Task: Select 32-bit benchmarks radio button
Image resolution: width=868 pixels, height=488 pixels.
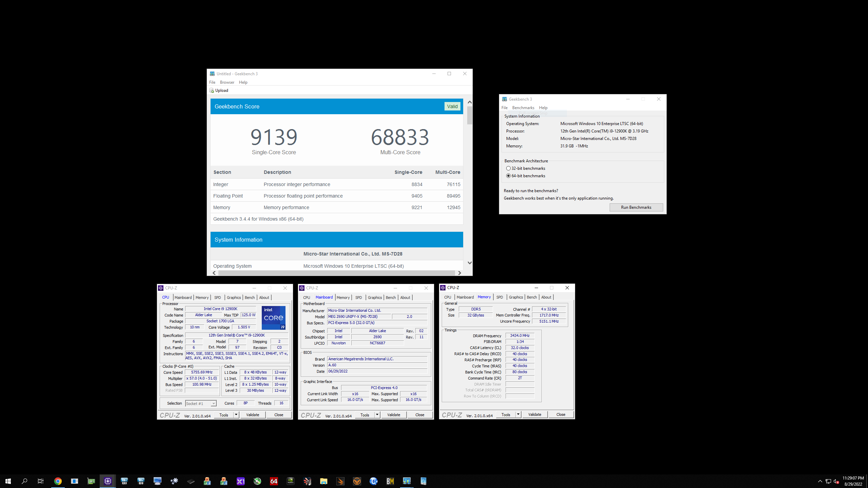Action: point(508,168)
